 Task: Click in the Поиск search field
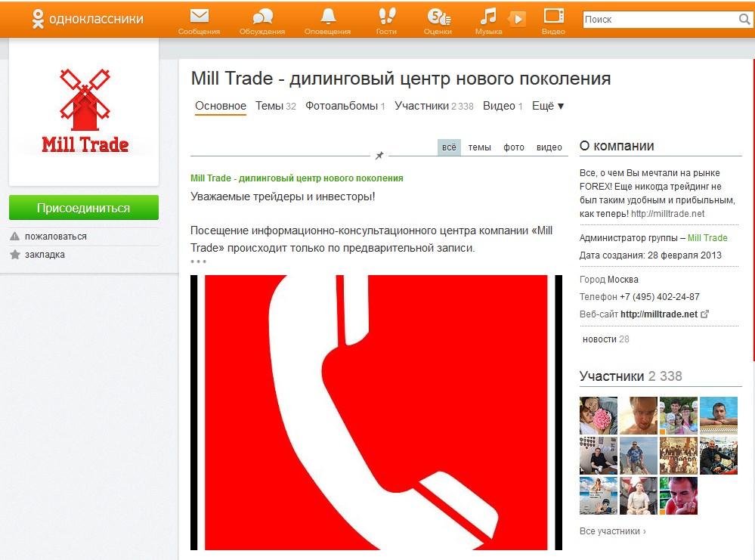(x=660, y=19)
